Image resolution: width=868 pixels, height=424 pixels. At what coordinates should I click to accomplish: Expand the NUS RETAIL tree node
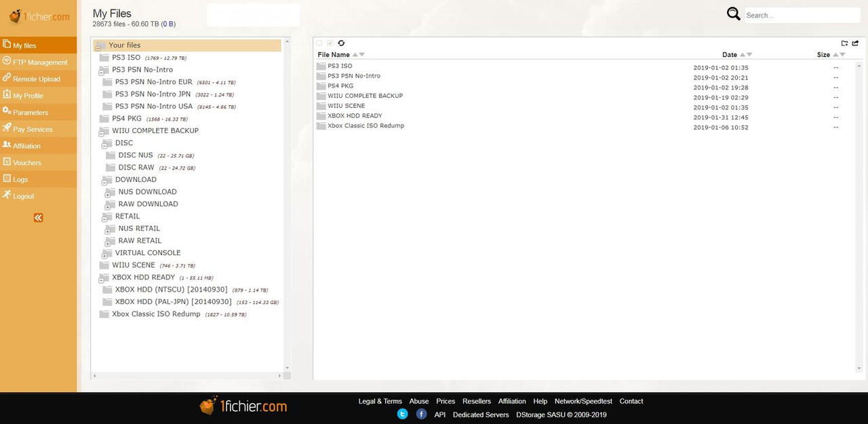107,231
